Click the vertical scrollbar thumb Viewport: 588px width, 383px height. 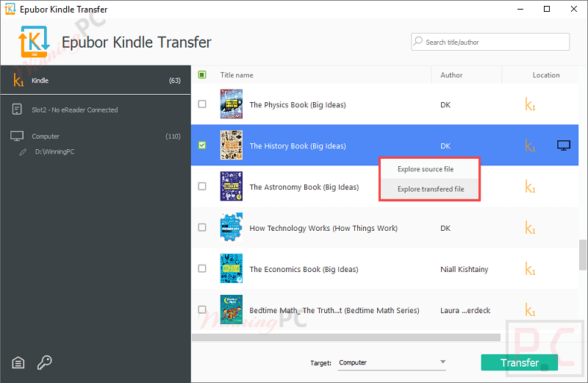[582, 254]
